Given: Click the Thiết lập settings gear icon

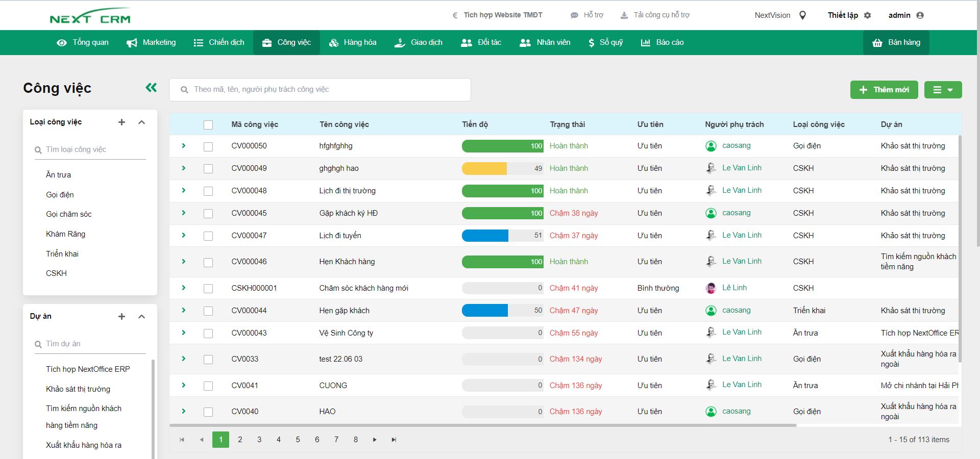Looking at the screenshot, I should click(867, 15).
